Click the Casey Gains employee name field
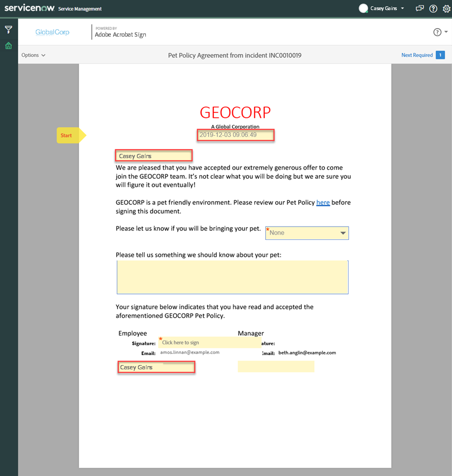The height and width of the screenshot is (476, 452). pyautogui.click(x=156, y=367)
